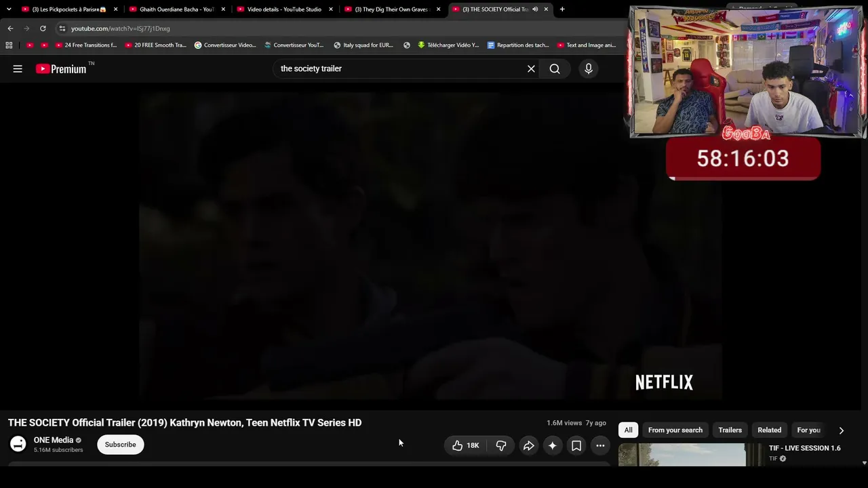Subscribe to ONE Media channel
The height and width of the screenshot is (488, 868).
tap(121, 445)
